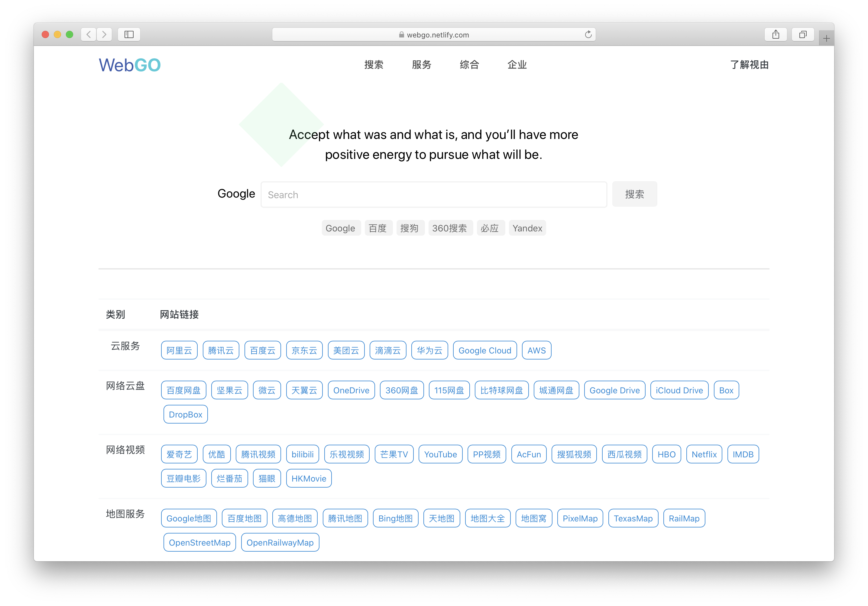Click the Yandex search engine icon

pyautogui.click(x=528, y=227)
